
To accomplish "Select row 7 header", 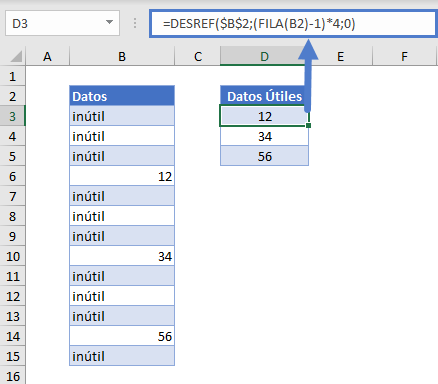I will pos(13,196).
